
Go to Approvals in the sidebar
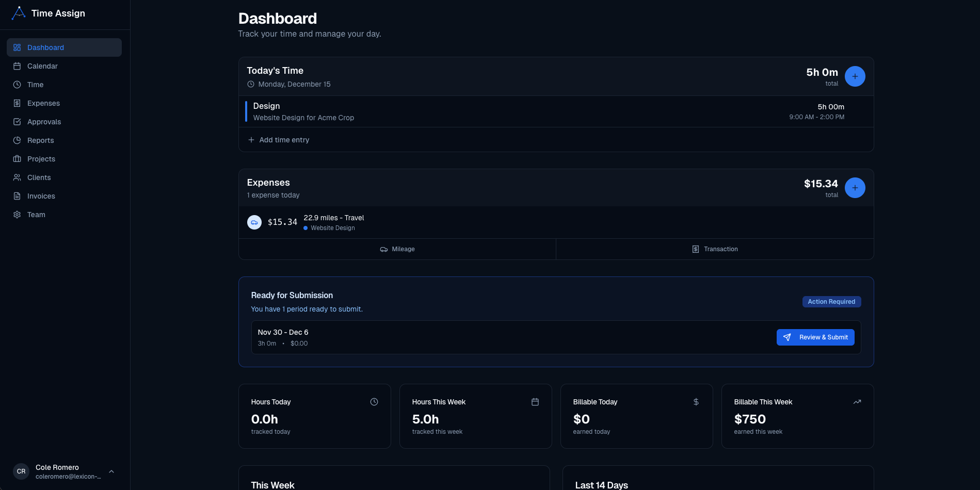tap(44, 122)
